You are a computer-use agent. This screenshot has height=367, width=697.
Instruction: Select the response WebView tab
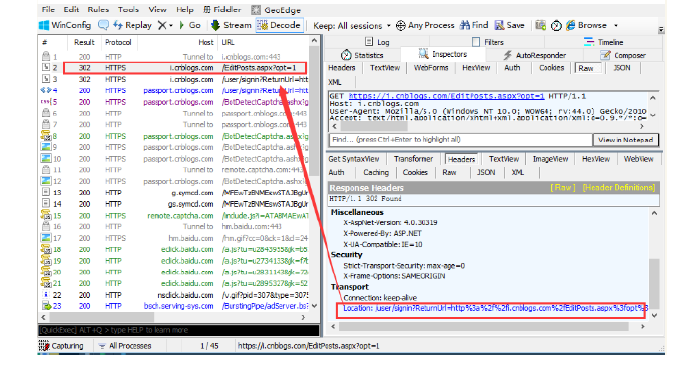coord(638,159)
